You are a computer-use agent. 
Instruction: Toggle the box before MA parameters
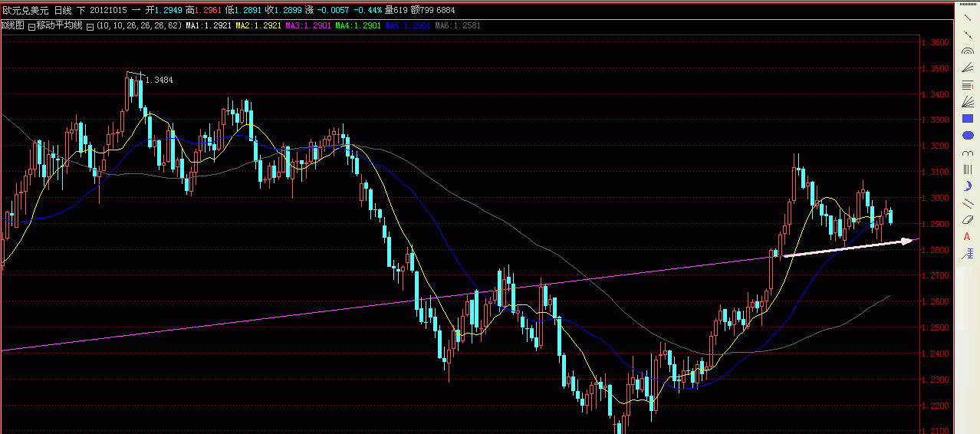90,25
